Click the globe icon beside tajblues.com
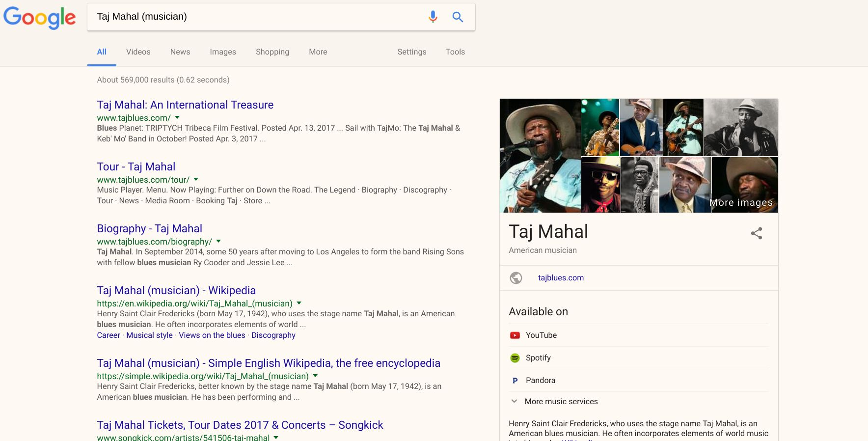Viewport: 868px width, 441px height. (x=516, y=278)
